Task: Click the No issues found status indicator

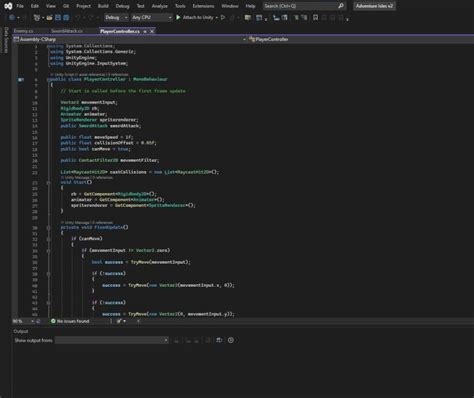Action: pos(70,321)
